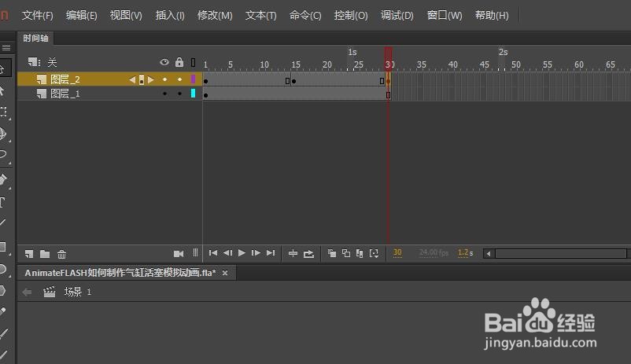This screenshot has height=364, width=631.
Task: Open the 帮助(H) menu
Action: point(492,15)
